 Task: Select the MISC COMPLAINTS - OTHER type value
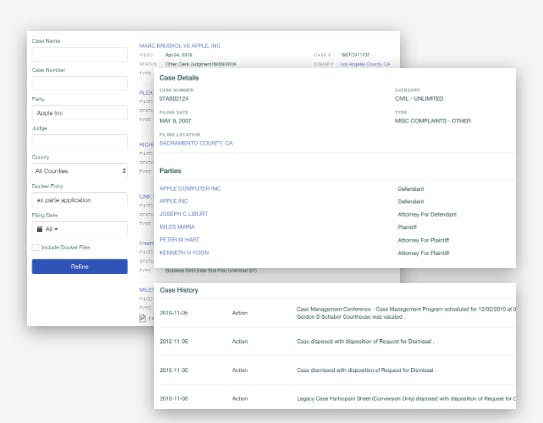(433, 121)
